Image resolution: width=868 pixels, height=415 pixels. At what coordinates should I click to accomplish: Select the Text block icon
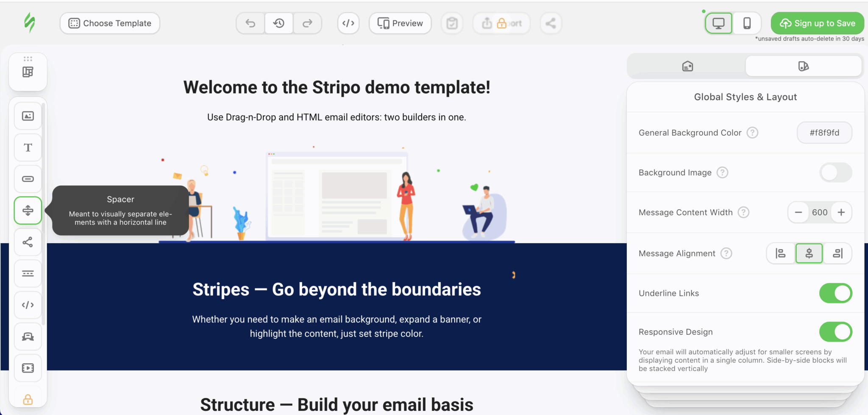[x=28, y=147]
